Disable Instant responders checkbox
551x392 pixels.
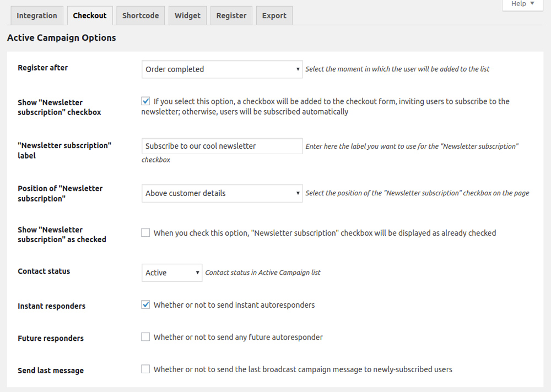click(x=145, y=304)
